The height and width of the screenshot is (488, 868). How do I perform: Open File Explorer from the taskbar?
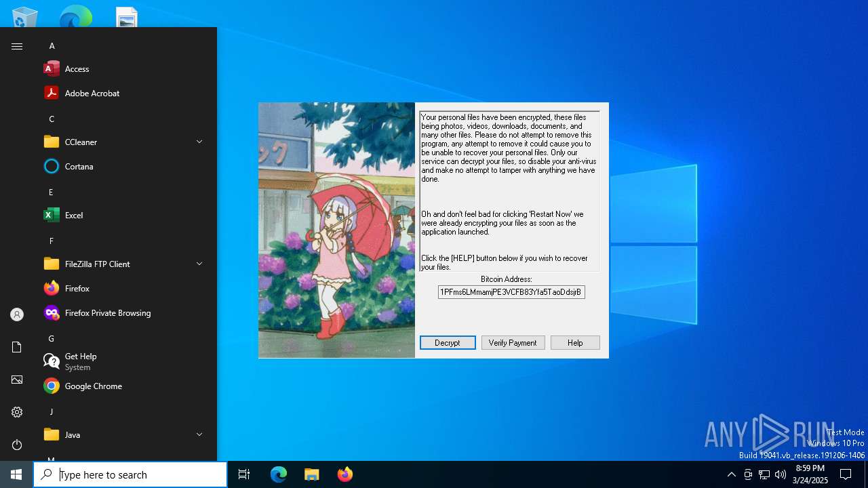click(312, 474)
